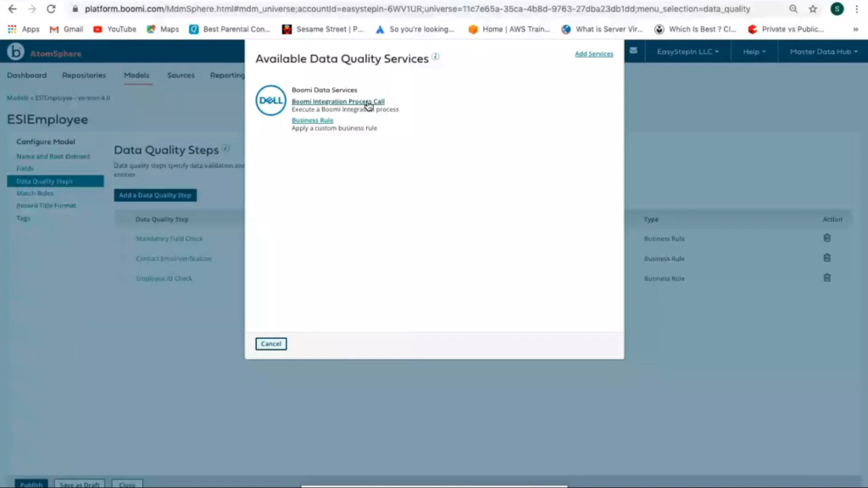The width and height of the screenshot is (868, 488).
Task: Delete the Employee ID Check step via trash icon
Action: click(826, 278)
